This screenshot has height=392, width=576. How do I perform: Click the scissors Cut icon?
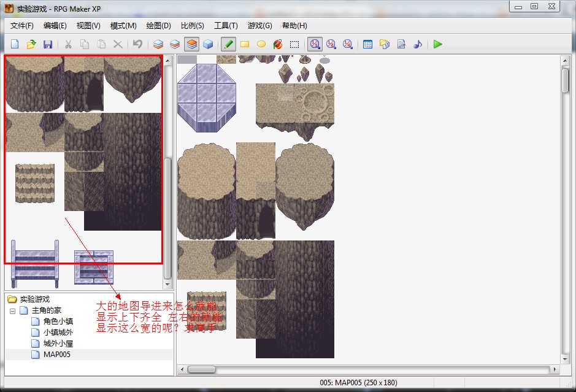68,44
